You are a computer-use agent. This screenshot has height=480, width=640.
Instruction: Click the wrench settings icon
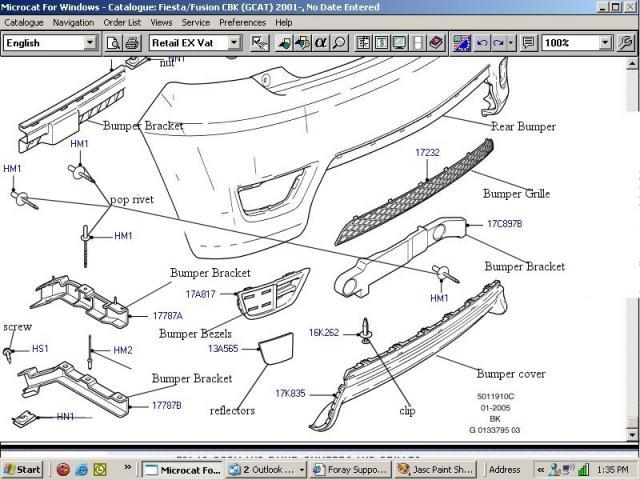[x=626, y=43]
